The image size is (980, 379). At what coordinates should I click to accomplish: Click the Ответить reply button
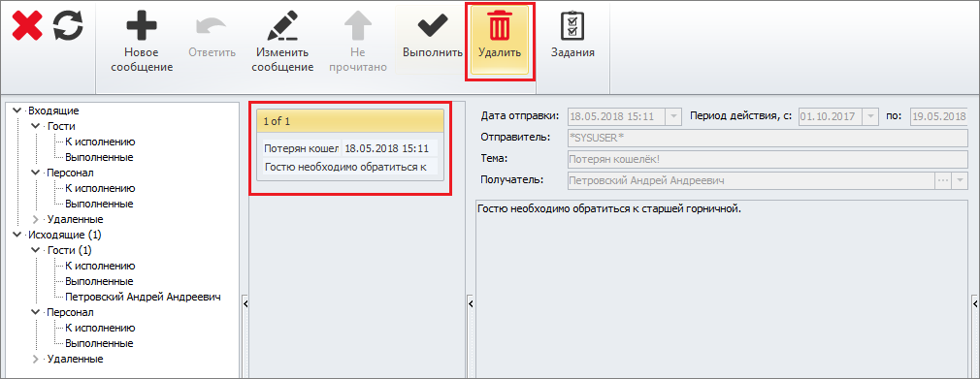coord(212,36)
